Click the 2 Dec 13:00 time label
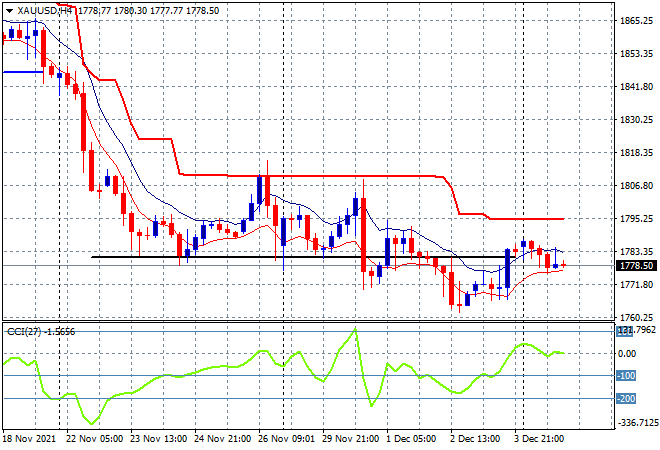Viewport: 660px width, 450px height. coord(475,439)
